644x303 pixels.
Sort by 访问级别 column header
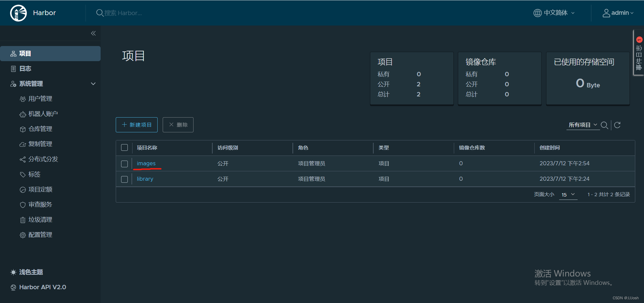(228, 147)
